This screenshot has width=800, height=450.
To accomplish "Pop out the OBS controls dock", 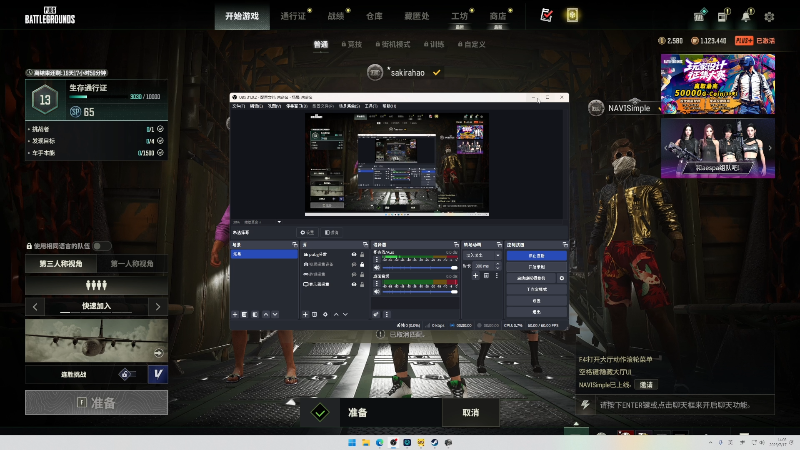I will click(x=565, y=245).
